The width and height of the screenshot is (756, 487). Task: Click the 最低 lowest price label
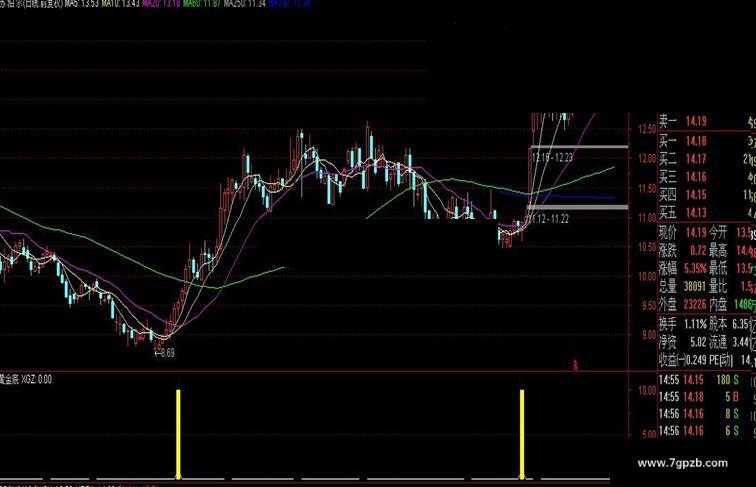pyautogui.click(x=718, y=268)
